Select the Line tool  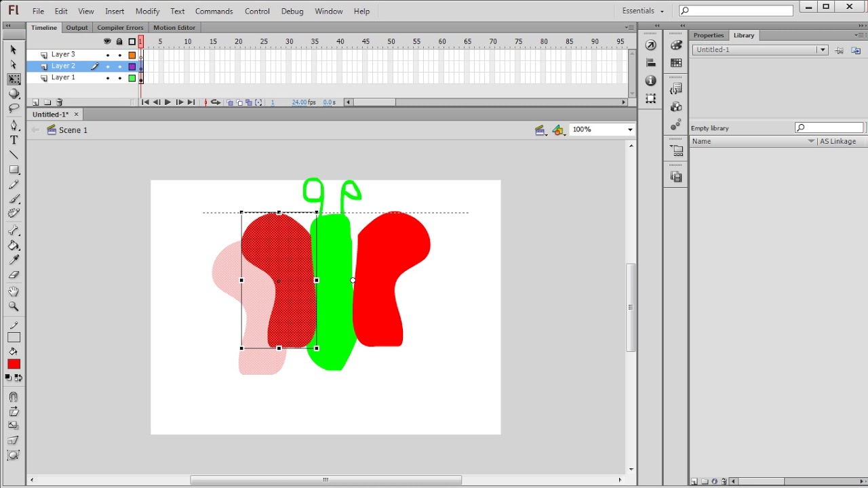pyautogui.click(x=14, y=155)
